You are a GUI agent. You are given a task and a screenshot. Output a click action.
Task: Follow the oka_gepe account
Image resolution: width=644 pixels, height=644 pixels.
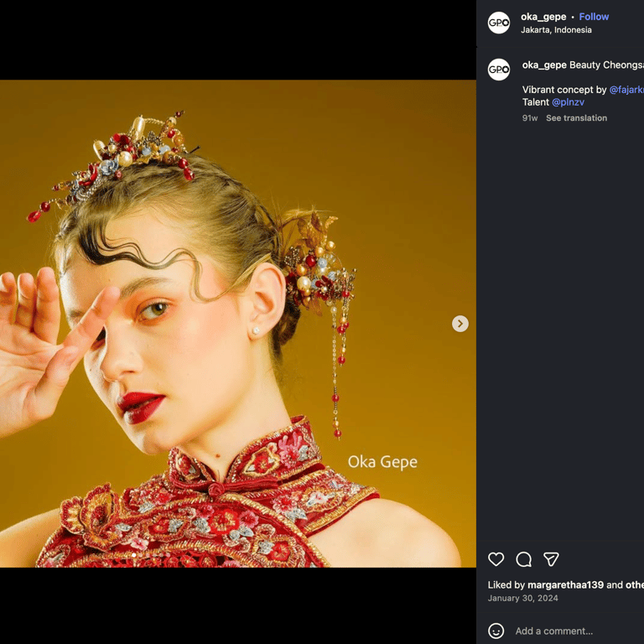pos(594,17)
